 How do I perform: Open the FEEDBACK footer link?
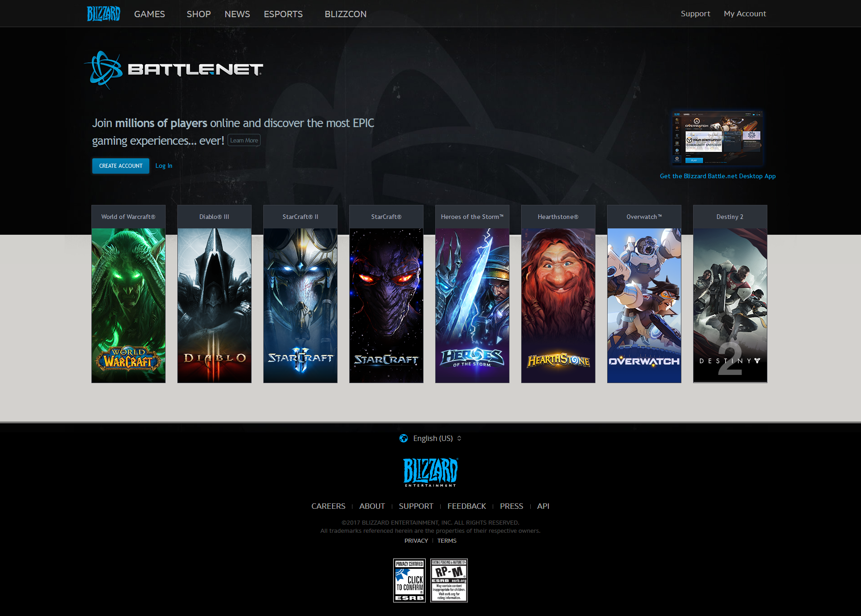(467, 506)
